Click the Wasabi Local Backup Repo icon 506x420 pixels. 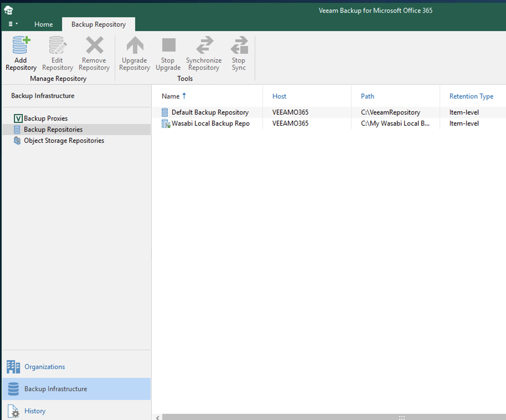click(166, 123)
